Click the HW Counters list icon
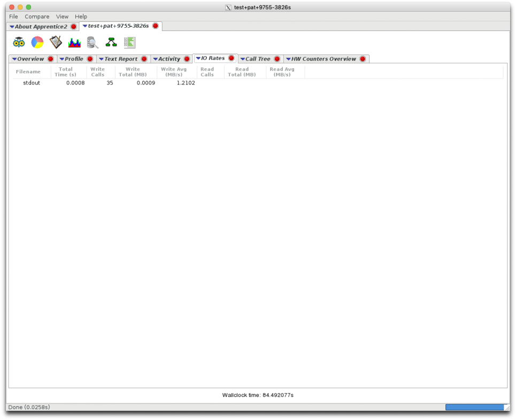 point(129,42)
